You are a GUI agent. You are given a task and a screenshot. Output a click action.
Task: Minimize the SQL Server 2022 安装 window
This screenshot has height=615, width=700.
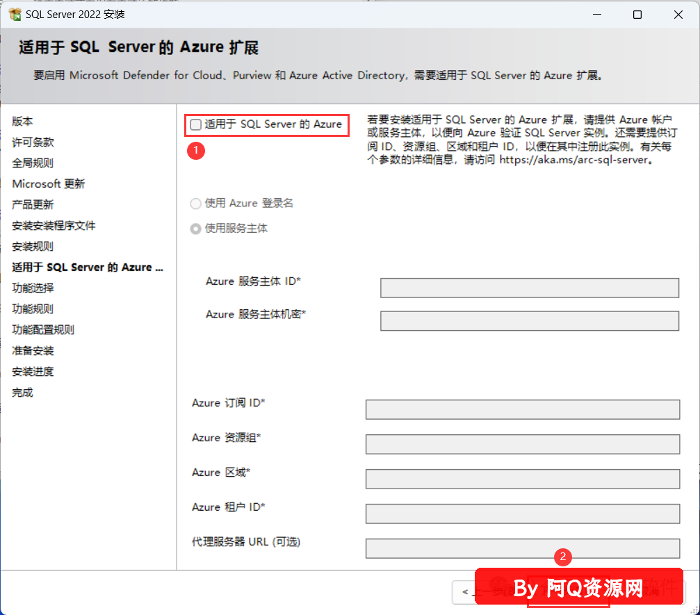[597, 15]
